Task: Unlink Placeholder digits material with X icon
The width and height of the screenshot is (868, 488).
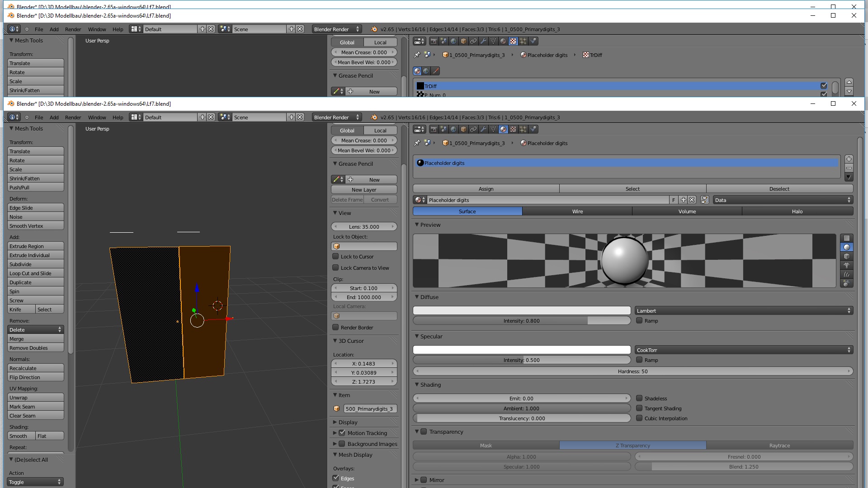Action: tap(692, 200)
